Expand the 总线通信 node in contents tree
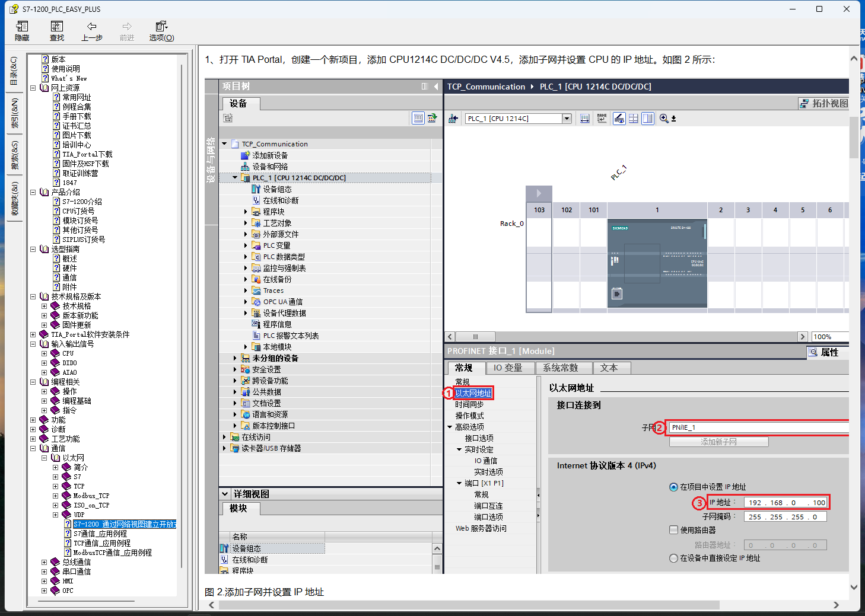Viewport: 865px width, 616px height. (44, 562)
